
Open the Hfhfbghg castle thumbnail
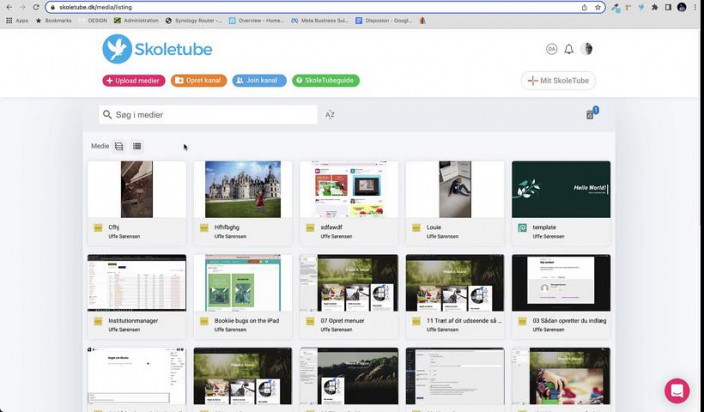243,189
